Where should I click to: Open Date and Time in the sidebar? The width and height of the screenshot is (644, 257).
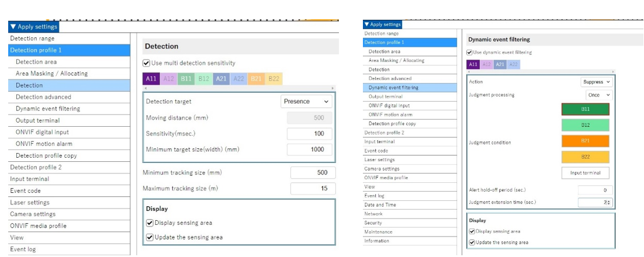pyautogui.click(x=380, y=204)
